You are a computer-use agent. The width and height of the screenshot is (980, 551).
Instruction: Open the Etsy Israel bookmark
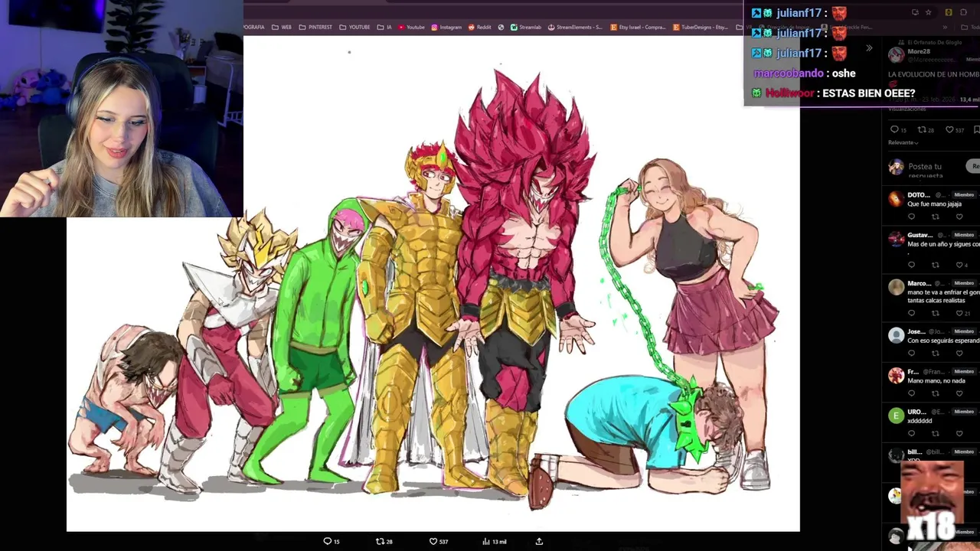(639, 28)
